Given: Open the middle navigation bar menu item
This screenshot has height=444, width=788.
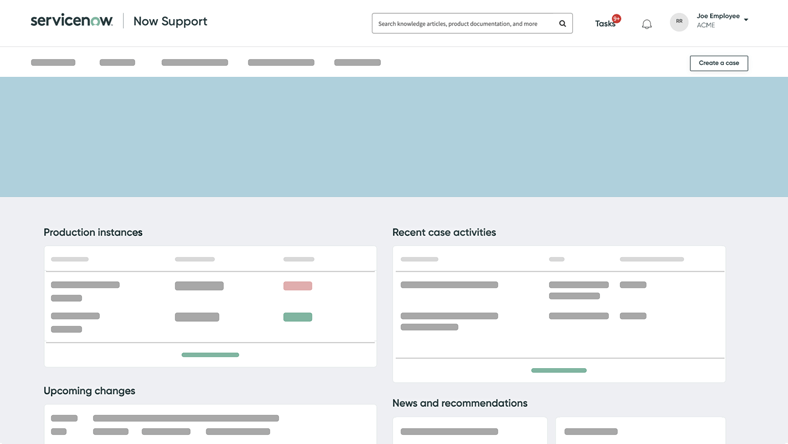Looking at the screenshot, I should point(194,62).
